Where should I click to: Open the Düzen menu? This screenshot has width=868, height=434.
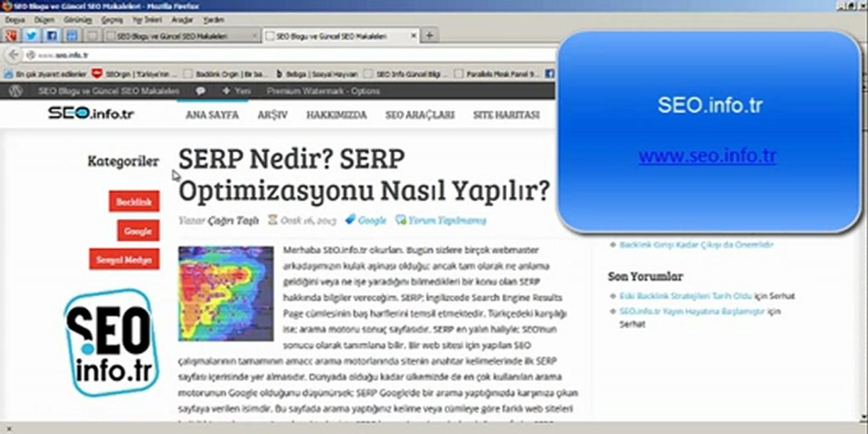(44, 20)
